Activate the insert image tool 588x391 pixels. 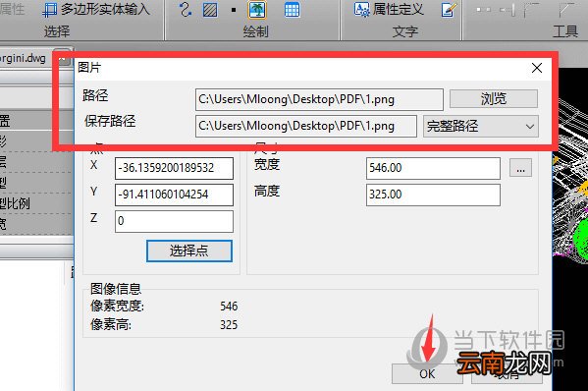pos(257,10)
